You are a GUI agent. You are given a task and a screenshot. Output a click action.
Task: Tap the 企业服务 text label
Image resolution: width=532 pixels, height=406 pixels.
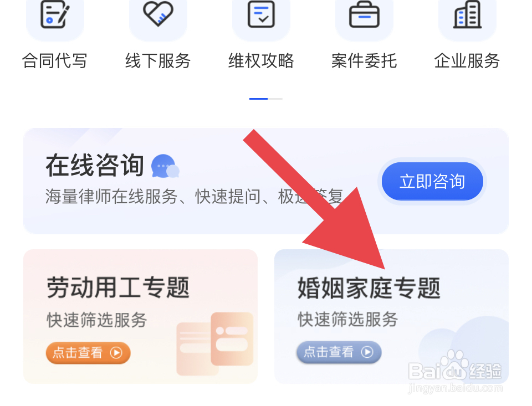click(467, 61)
